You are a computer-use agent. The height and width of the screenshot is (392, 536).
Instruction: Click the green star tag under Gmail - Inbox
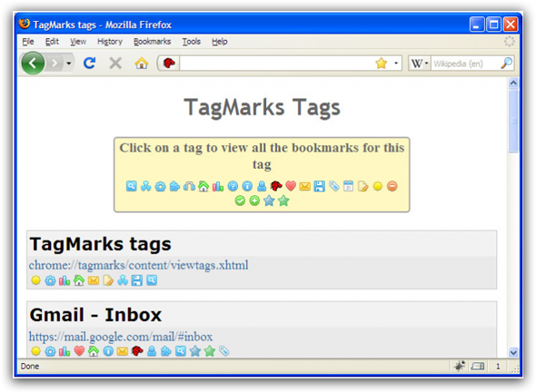pyautogui.click(x=210, y=350)
